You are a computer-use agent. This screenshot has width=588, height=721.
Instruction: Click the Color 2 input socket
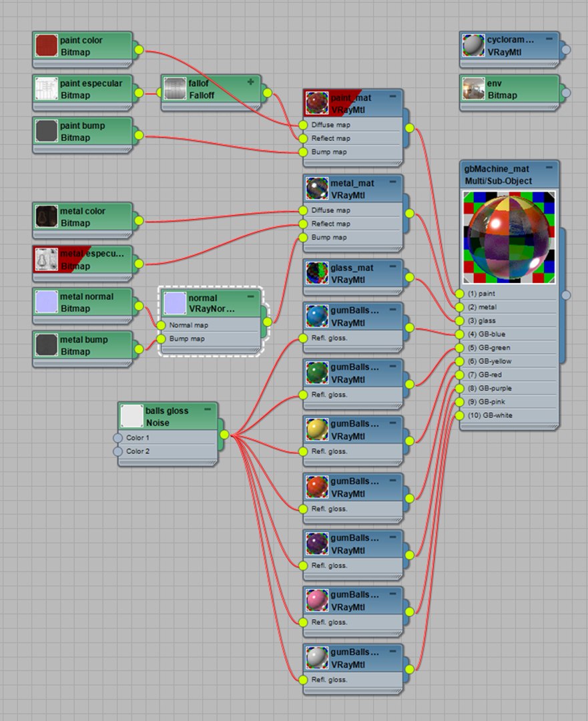click(x=117, y=451)
